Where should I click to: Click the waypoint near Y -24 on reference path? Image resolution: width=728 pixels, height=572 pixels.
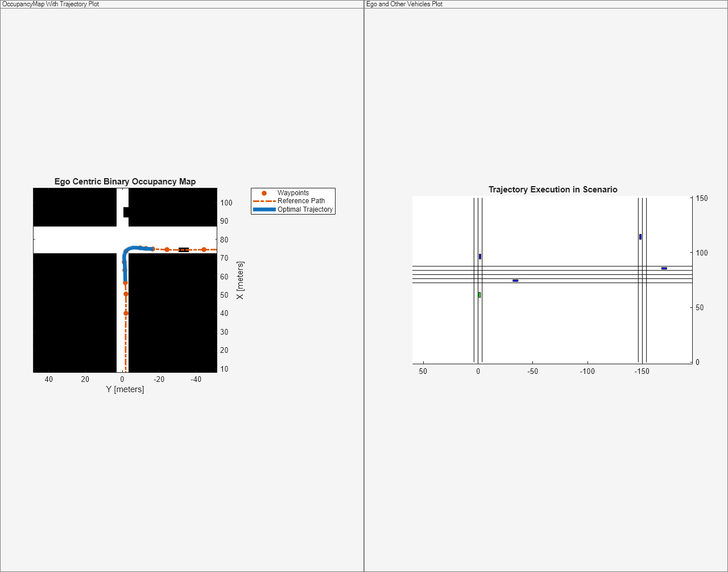coord(167,249)
